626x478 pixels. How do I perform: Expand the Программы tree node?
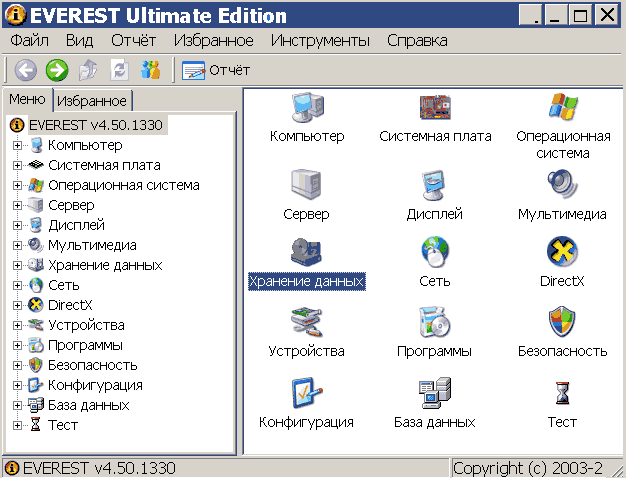[17, 345]
